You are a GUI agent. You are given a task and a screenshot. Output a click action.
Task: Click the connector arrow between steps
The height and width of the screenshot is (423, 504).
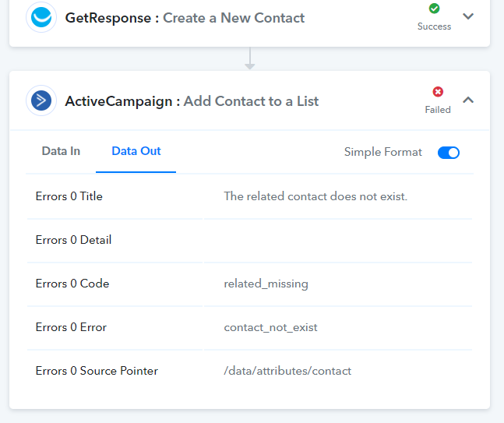coord(250,58)
